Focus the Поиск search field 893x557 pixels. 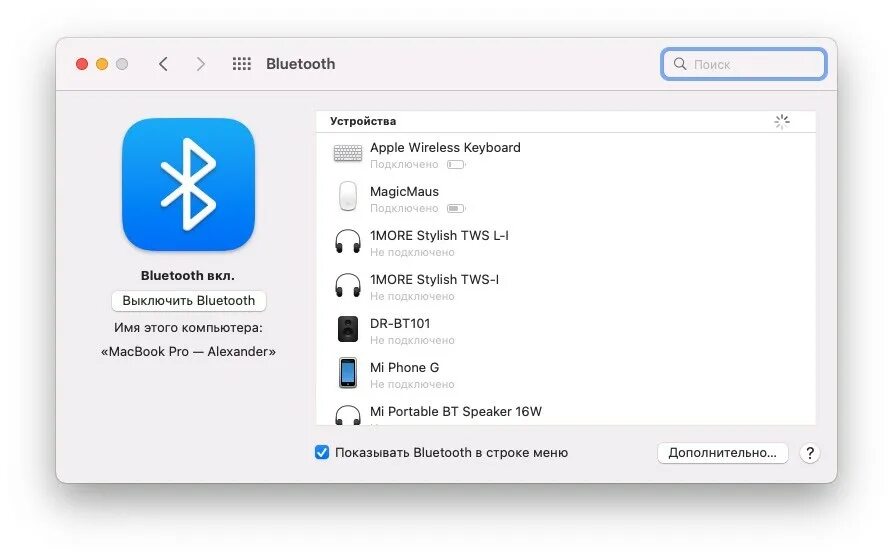click(x=744, y=64)
